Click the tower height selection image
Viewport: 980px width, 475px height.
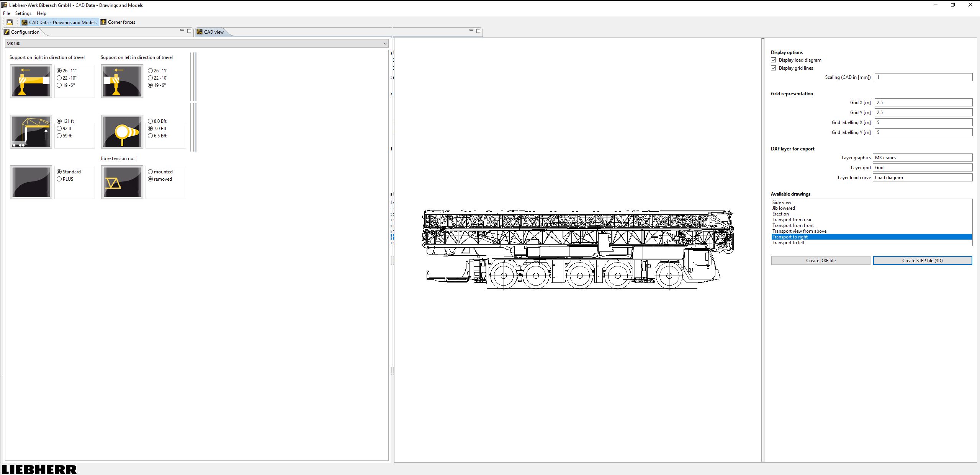pyautogui.click(x=31, y=131)
